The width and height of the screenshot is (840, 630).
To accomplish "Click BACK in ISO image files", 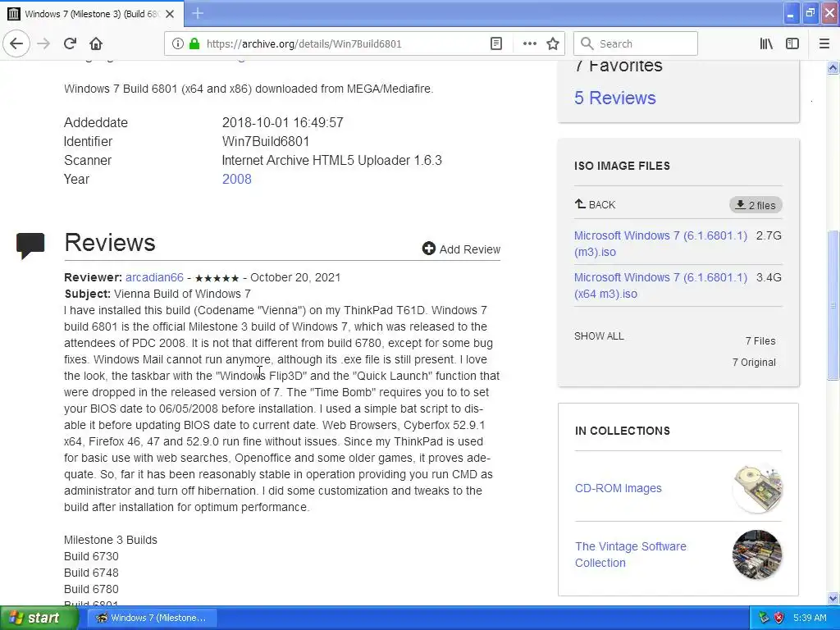I will tap(596, 204).
